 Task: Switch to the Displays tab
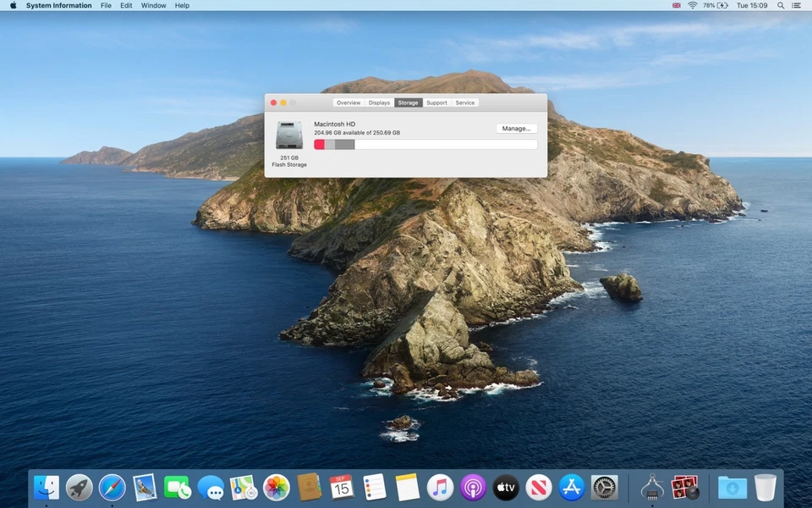coord(379,102)
